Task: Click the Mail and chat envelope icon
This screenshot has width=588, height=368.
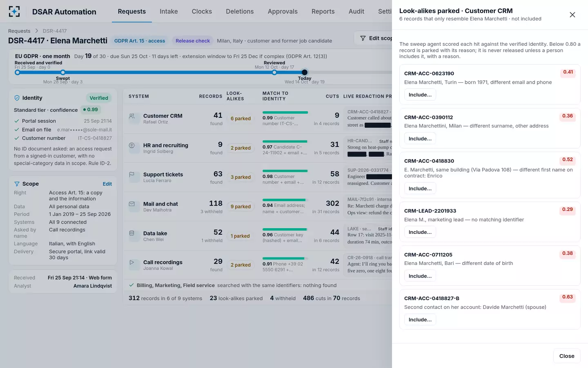Action: coord(132,204)
